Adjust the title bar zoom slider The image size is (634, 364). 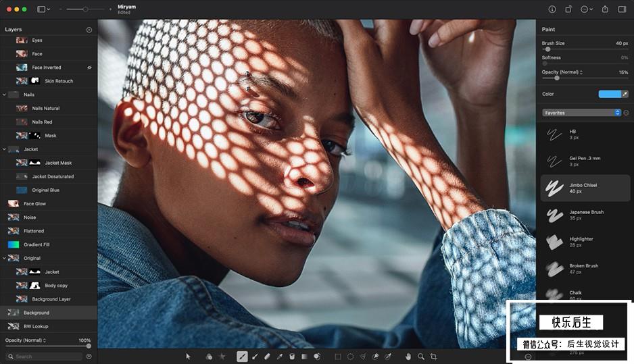(x=85, y=9)
